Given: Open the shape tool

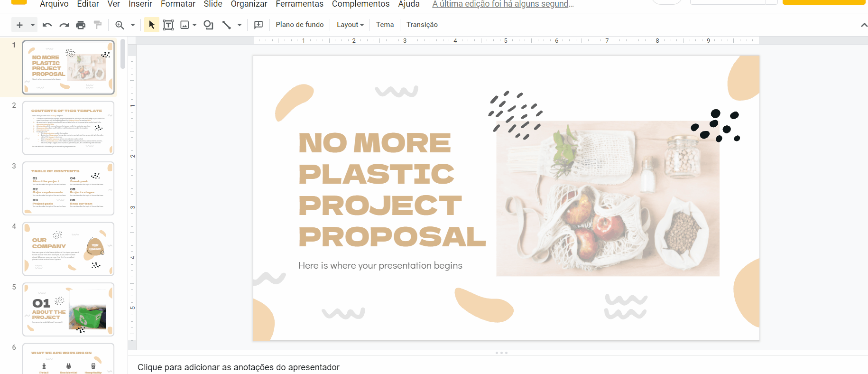Looking at the screenshot, I should (x=208, y=25).
